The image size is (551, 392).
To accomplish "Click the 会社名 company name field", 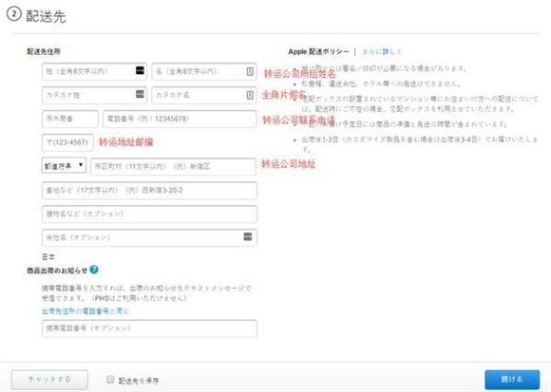I will click(x=149, y=237).
